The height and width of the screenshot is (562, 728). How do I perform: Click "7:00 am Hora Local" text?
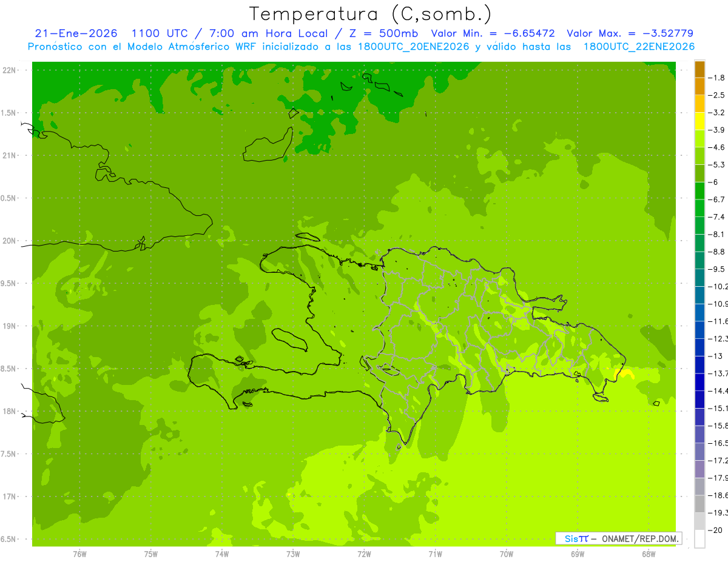pos(270,33)
